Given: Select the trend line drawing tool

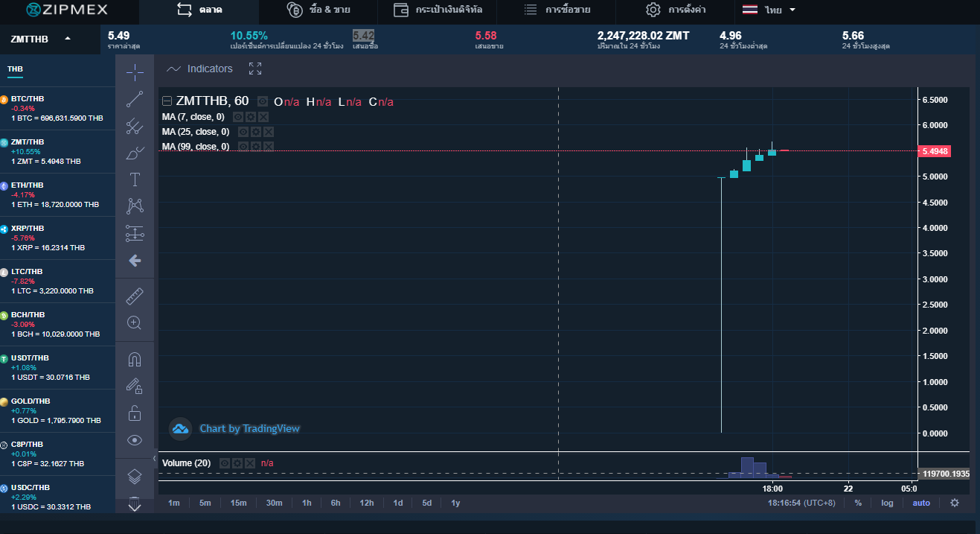Looking at the screenshot, I should [135, 98].
